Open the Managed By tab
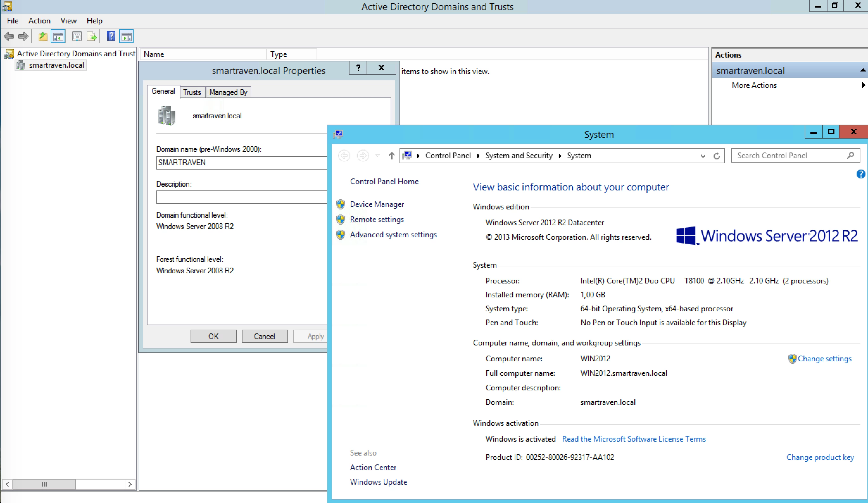 (228, 92)
